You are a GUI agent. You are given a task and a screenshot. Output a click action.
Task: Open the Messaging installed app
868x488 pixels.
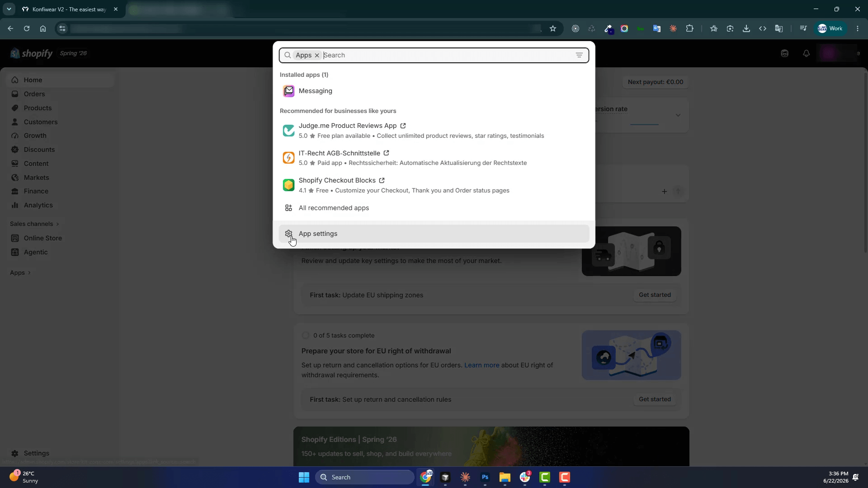coord(434,91)
